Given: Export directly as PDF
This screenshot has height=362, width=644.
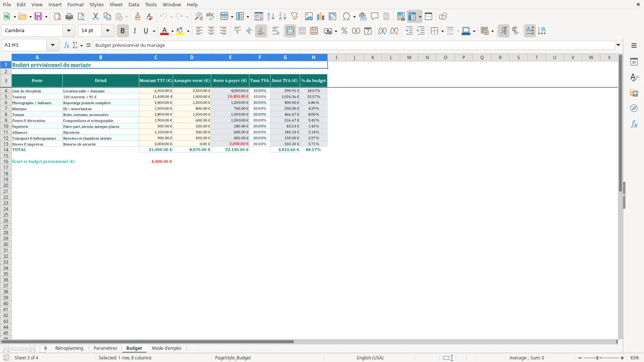Looking at the screenshot, I should (57, 16).
